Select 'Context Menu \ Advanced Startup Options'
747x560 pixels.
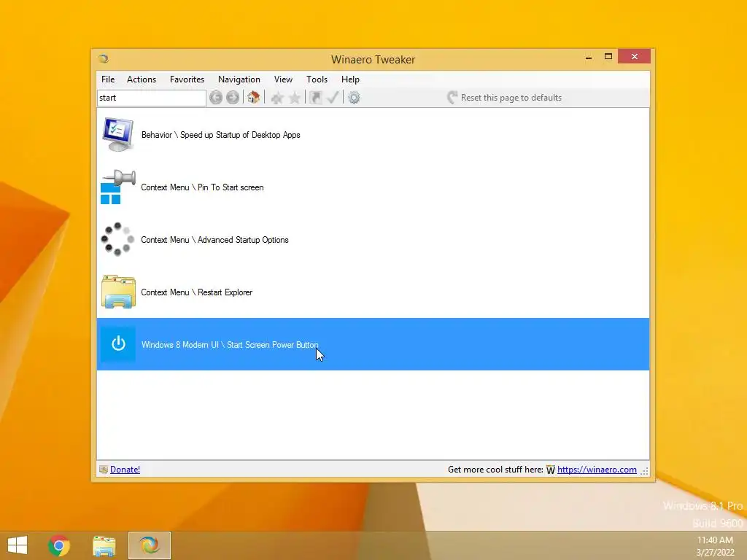373,239
